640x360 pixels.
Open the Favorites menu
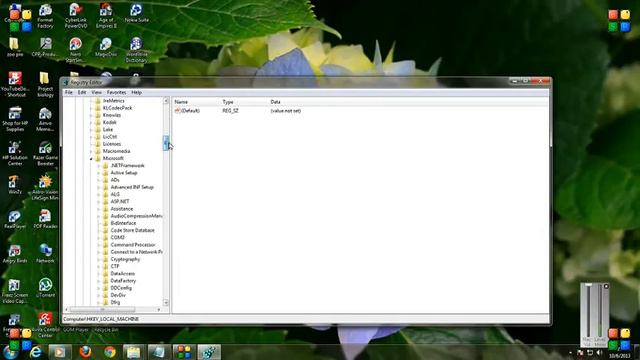116,93
